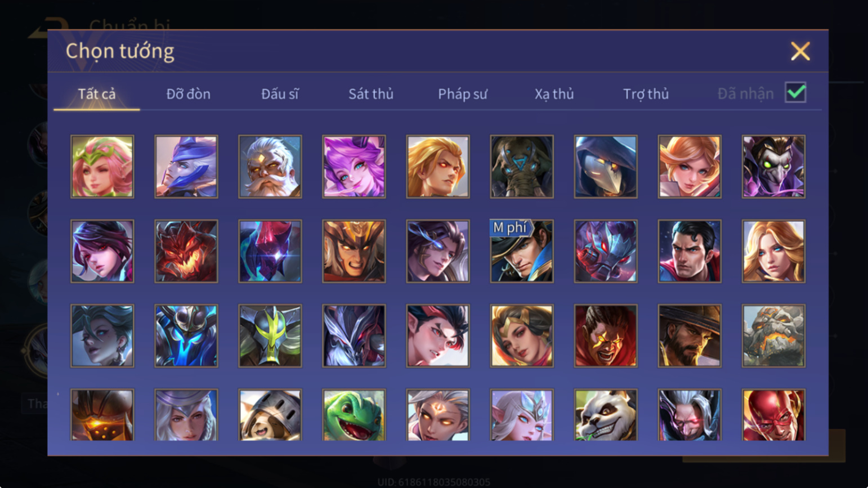
Task: Choose the white-bearded old man hero
Action: click(270, 167)
